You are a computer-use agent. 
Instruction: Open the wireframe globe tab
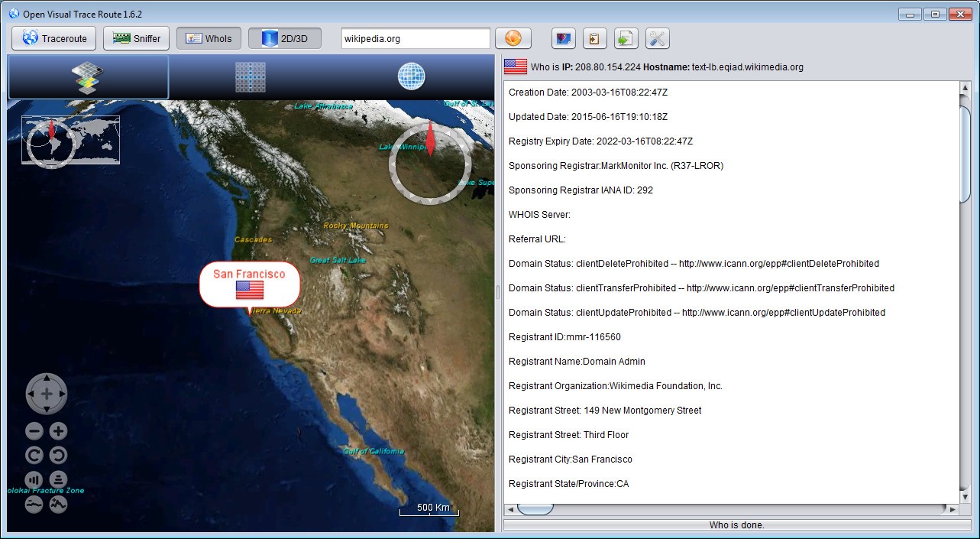pos(411,77)
